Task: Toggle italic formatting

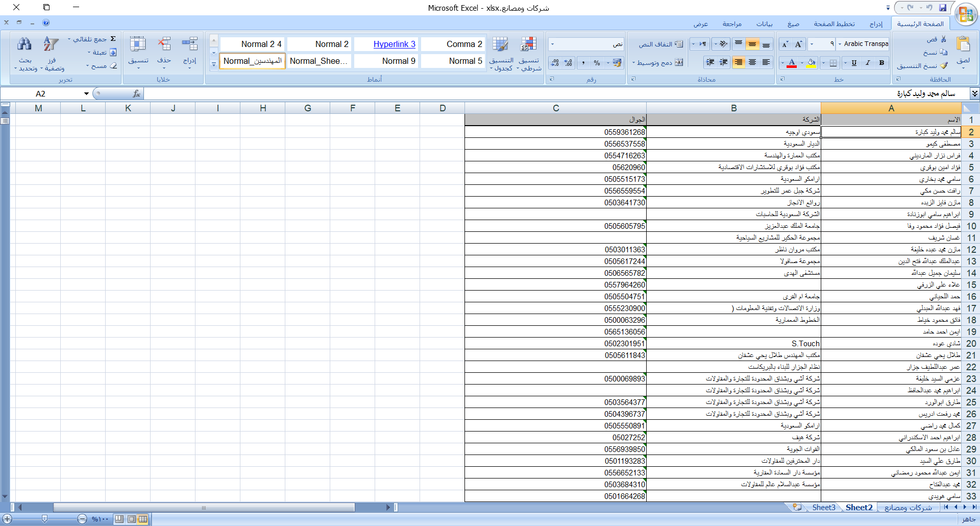Action: point(868,63)
